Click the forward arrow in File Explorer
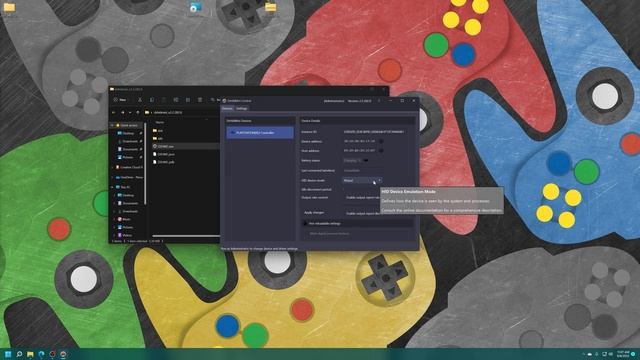 pyautogui.click(x=122, y=112)
